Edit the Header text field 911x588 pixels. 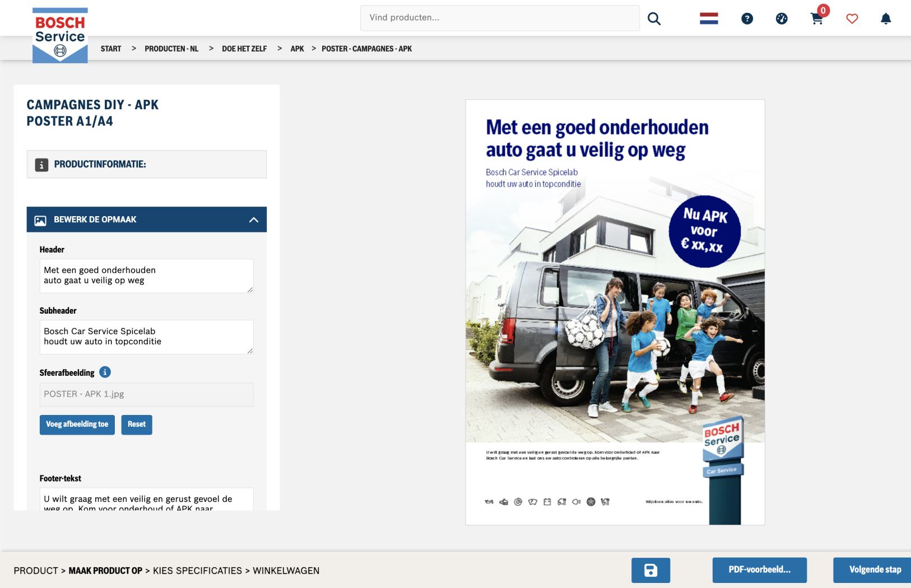click(147, 276)
